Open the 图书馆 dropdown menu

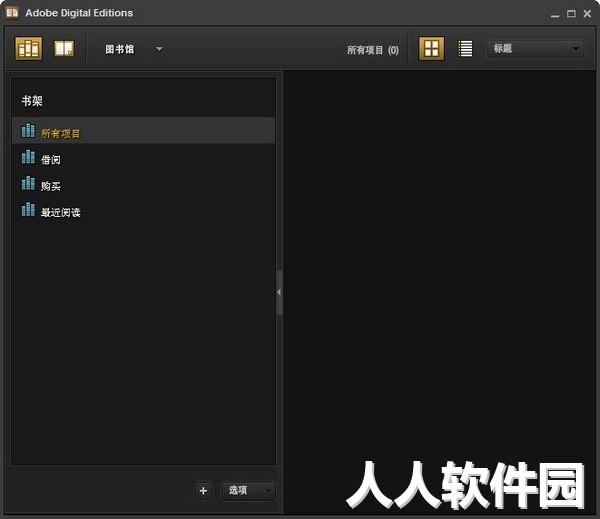pos(134,49)
